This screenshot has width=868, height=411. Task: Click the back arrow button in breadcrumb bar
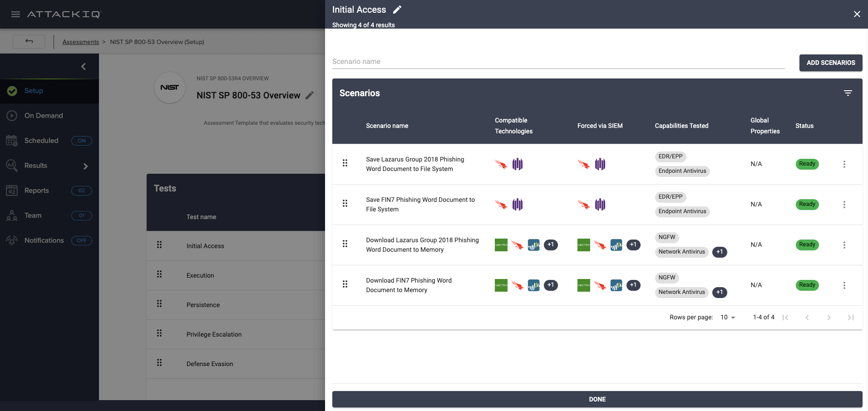(29, 41)
